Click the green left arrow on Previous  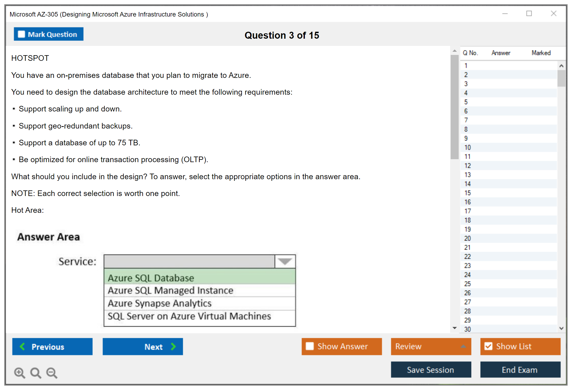pyautogui.click(x=22, y=346)
